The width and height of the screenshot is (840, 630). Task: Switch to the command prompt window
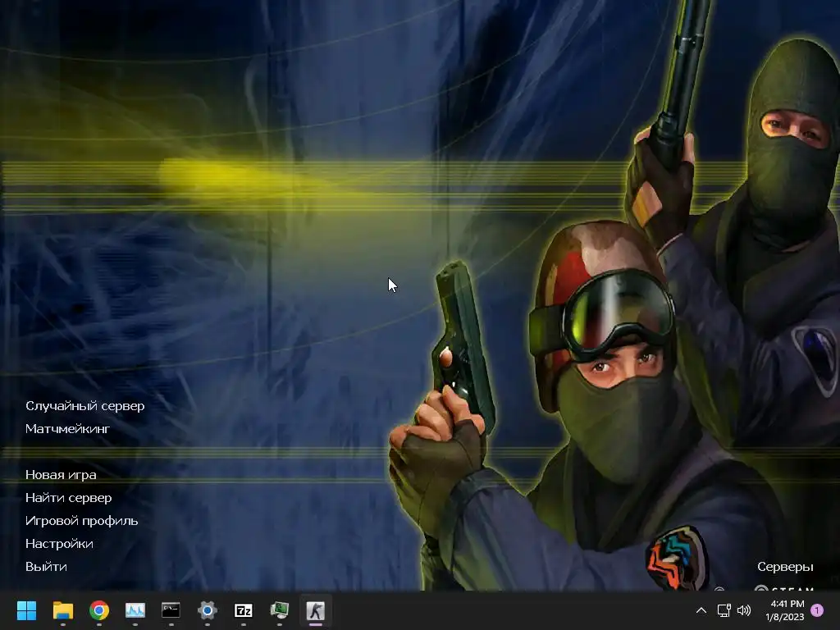click(171, 610)
